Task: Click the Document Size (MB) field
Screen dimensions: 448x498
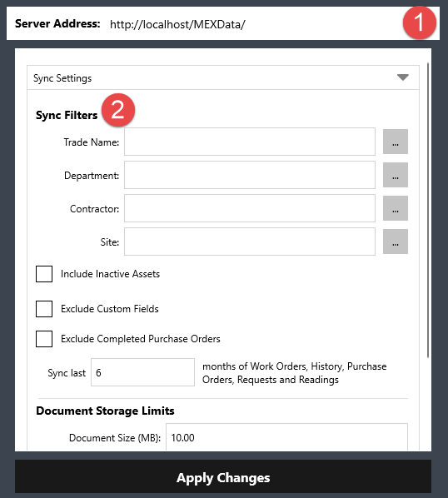Action: point(286,437)
